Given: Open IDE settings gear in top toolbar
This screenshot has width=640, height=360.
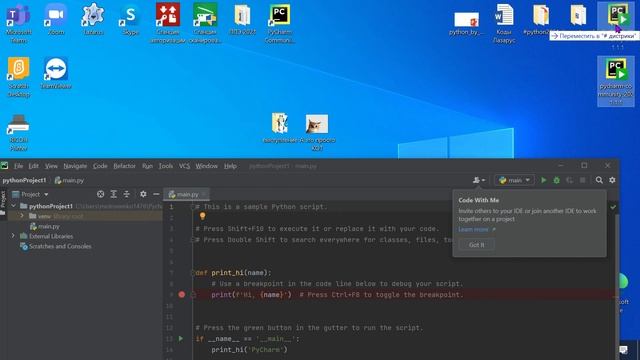Looking at the screenshot, I should pos(612,180).
